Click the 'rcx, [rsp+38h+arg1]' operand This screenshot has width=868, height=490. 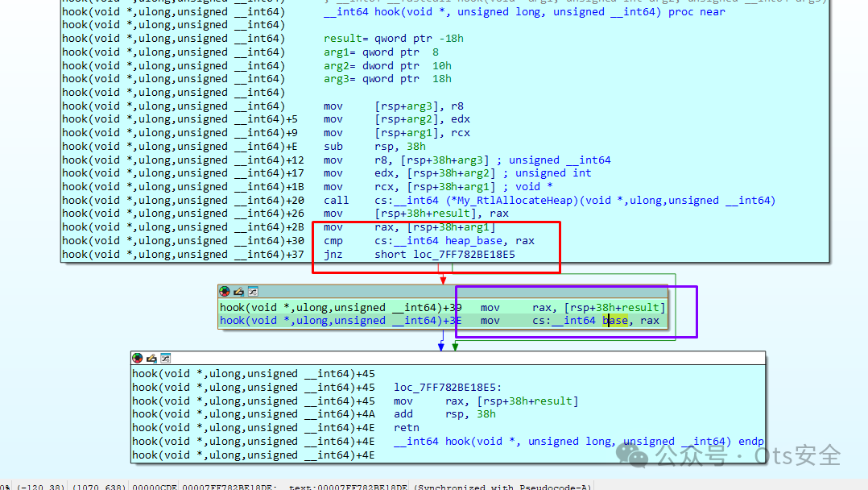pyautogui.click(x=435, y=187)
